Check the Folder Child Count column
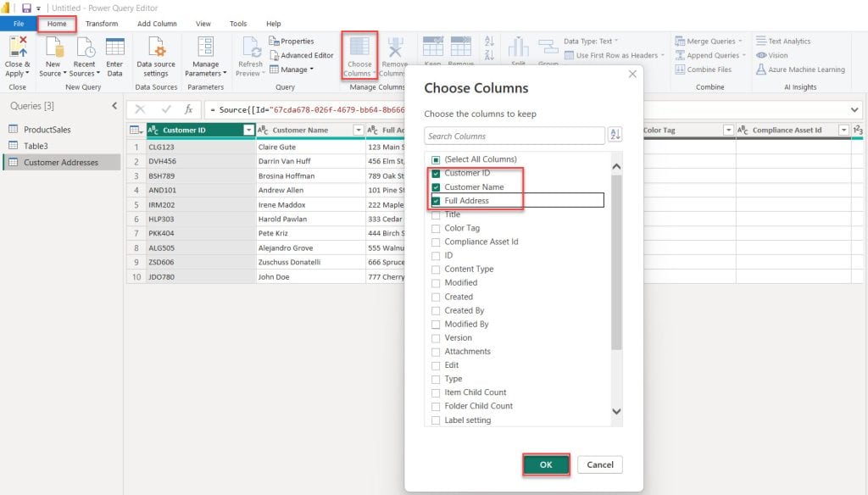Image resolution: width=868 pixels, height=495 pixels. coord(436,406)
